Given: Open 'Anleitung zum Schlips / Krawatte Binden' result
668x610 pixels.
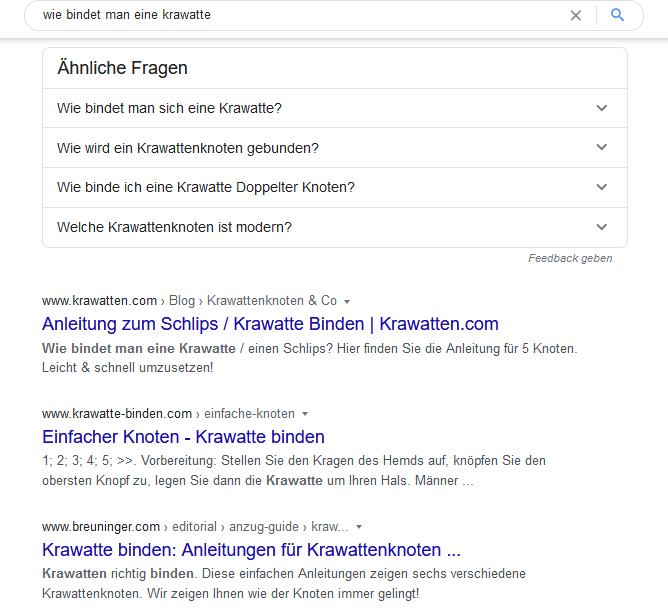Looking at the screenshot, I should click(270, 324).
